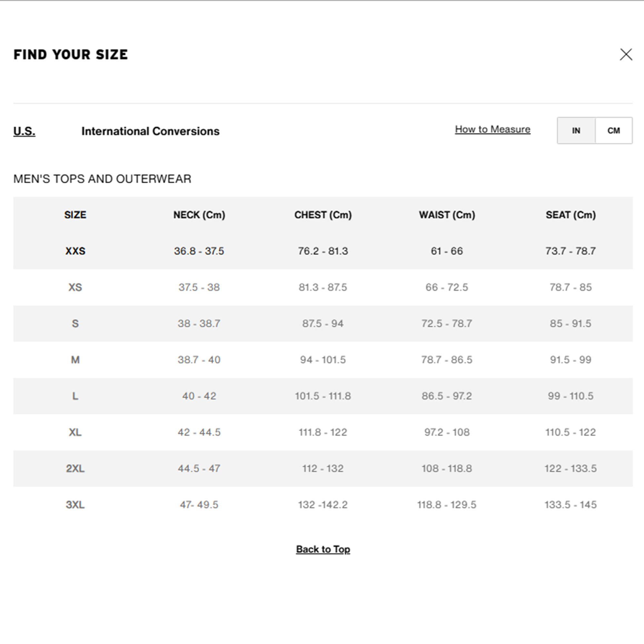The image size is (644, 644).
Task: Select the XS size row label
Action: click(x=75, y=287)
